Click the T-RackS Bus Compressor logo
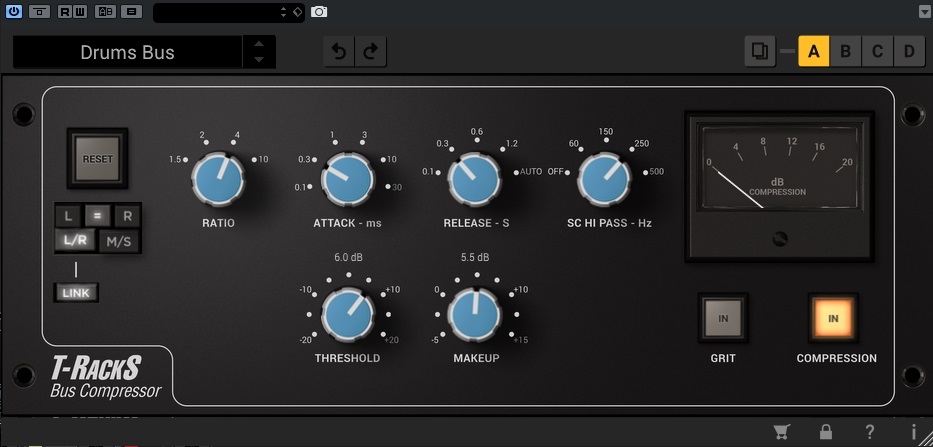 click(106, 377)
